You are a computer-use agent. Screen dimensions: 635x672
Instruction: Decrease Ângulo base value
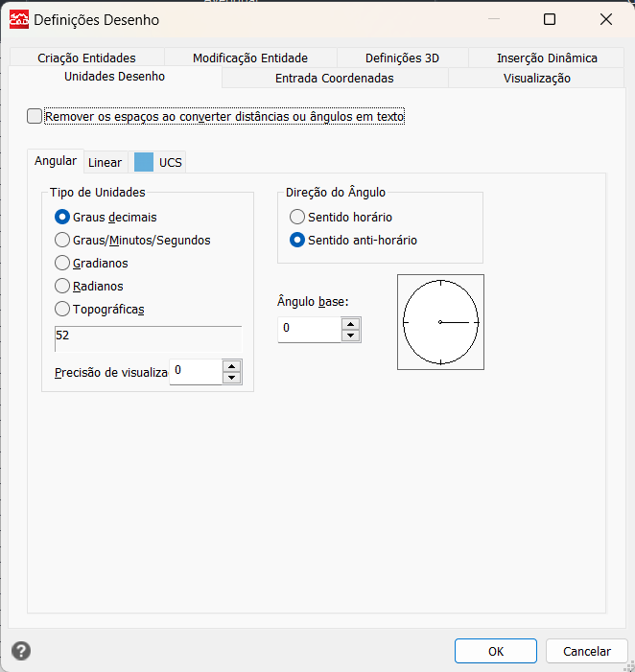pos(351,336)
